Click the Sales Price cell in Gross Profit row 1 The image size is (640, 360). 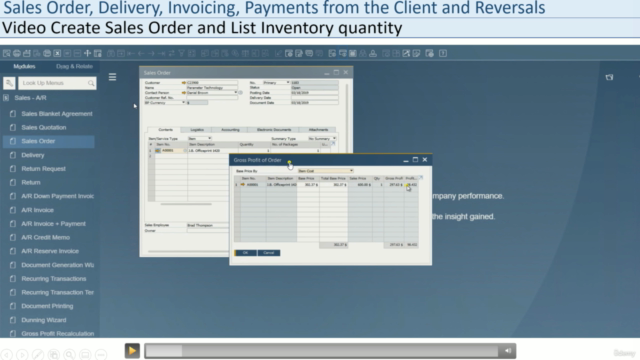(x=360, y=184)
